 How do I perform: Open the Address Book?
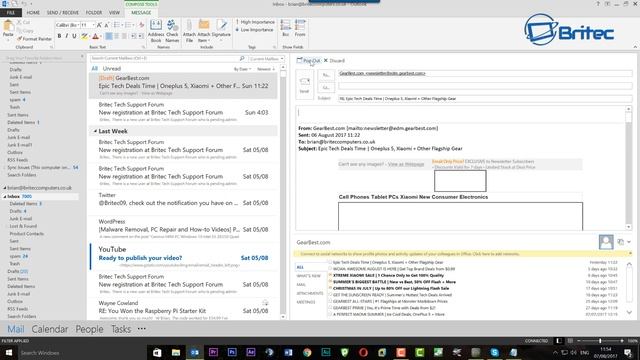[156, 31]
